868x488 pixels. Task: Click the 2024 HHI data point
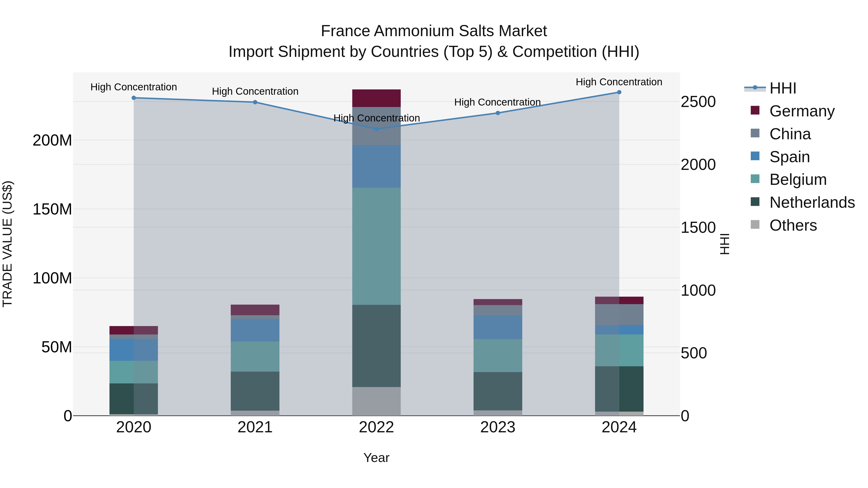(619, 92)
